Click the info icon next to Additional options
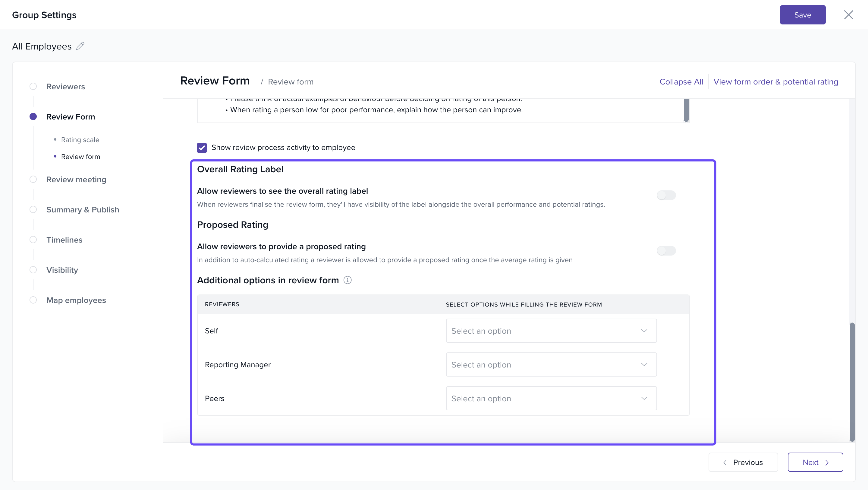The height and width of the screenshot is (490, 868). point(348,280)
